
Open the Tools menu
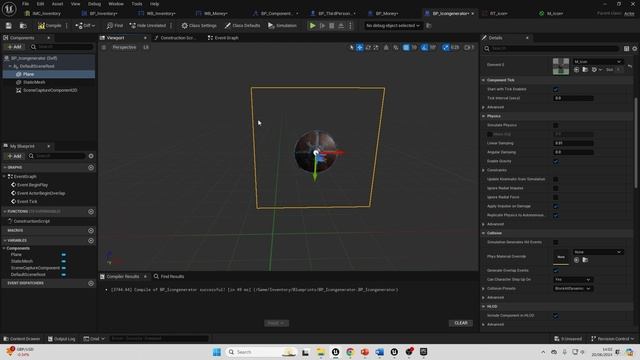pyautogui.click(x=137, y=4)
